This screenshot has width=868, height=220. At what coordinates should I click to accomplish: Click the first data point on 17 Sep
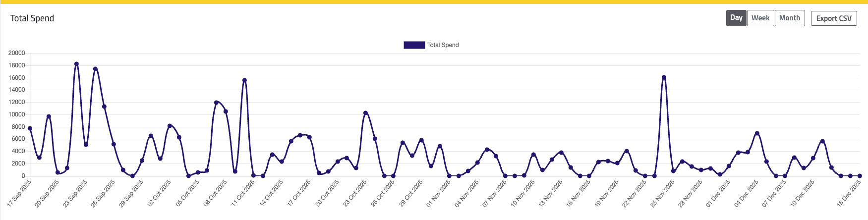pos(30,128)
